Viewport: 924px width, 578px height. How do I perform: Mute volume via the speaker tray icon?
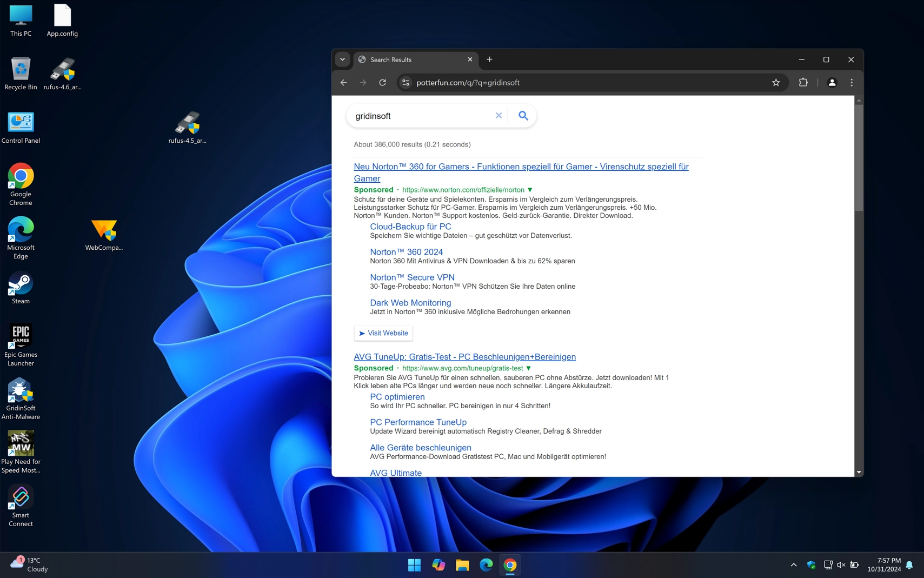pos(840,564)
